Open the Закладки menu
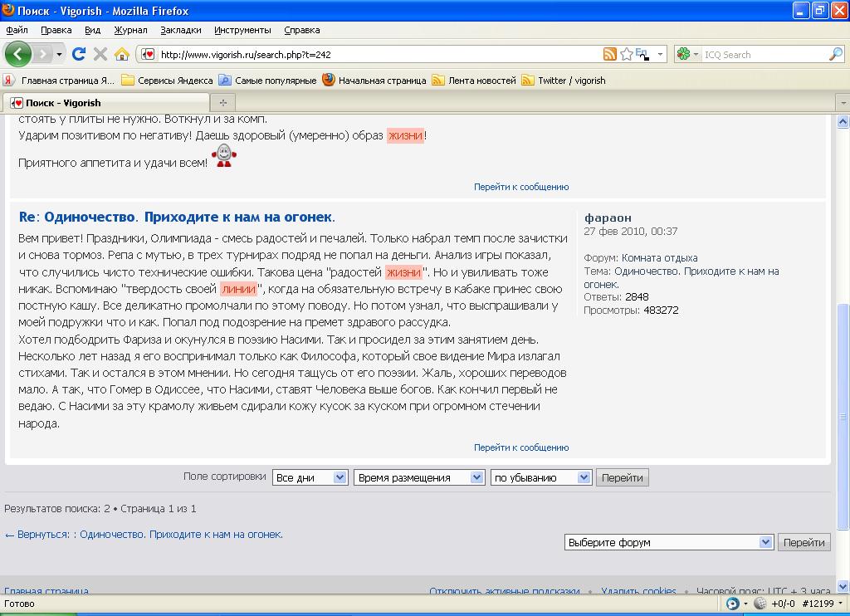850x616 pixels. pos(180,30)
